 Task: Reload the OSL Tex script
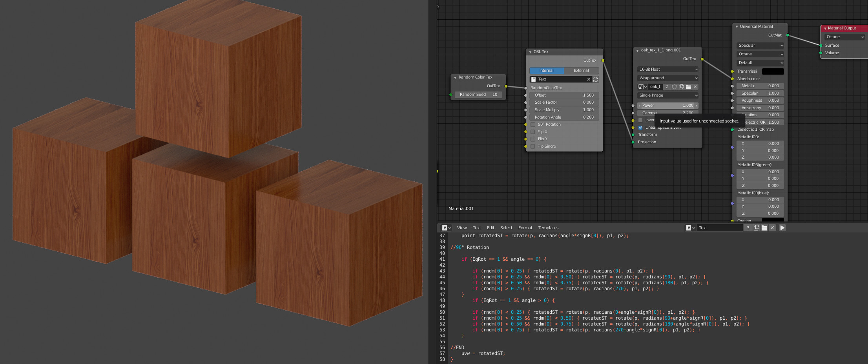click(x=596, y=79)
